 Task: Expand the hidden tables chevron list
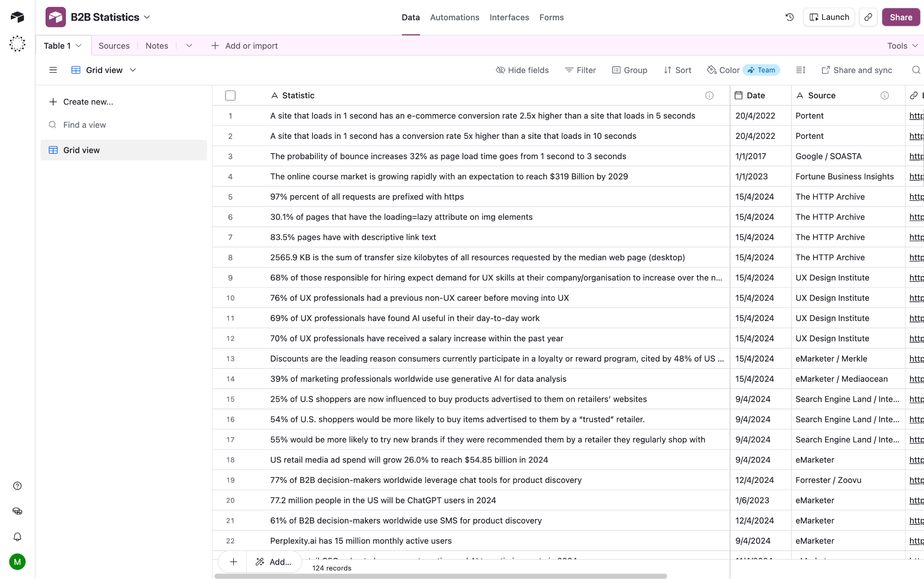click(x=189, y=46)
